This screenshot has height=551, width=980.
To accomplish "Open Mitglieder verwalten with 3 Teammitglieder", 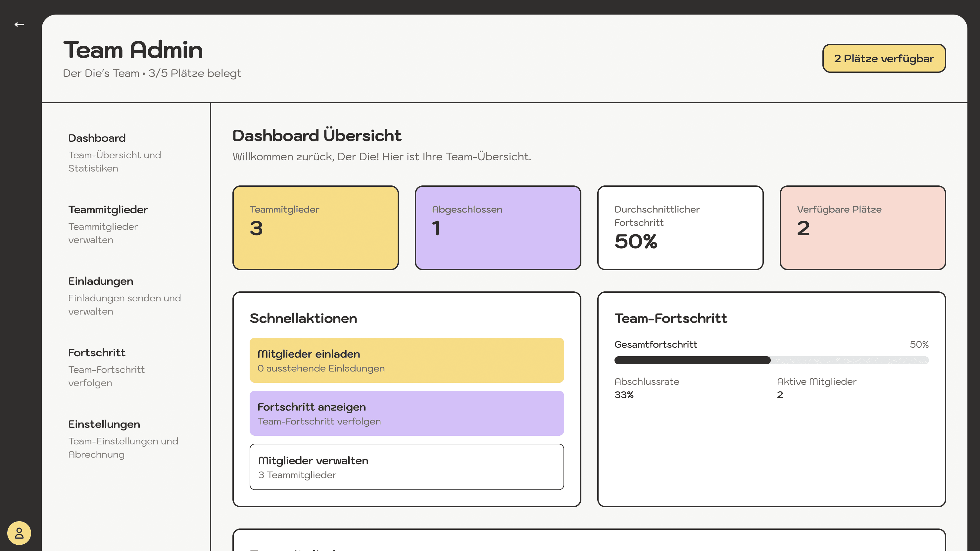I will (x=406, y=467).
